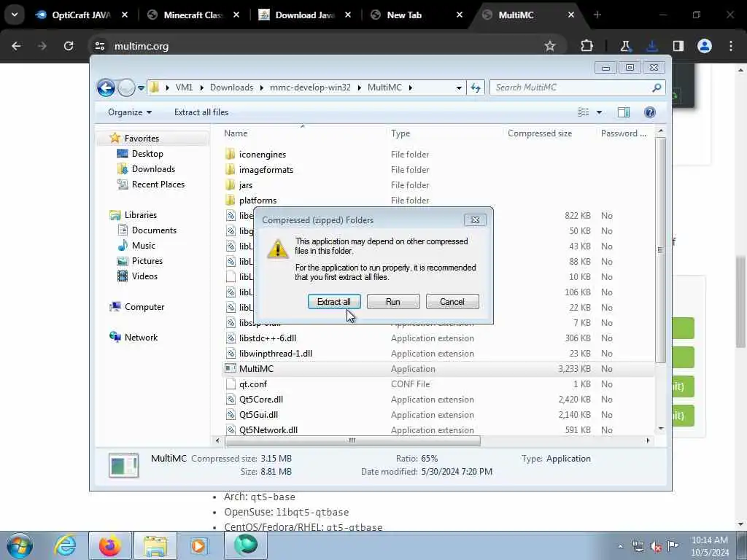
Task: Select Computer in navigation pane
Action: (x=144, y=307)
